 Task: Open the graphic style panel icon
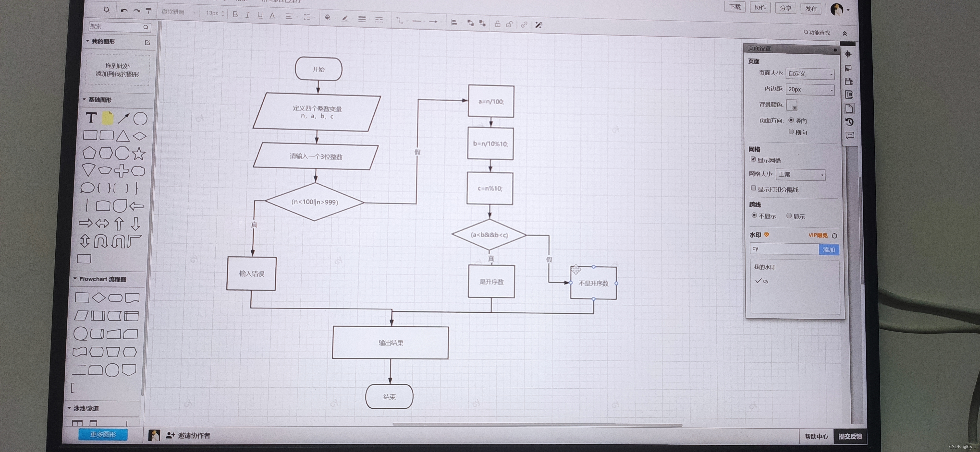click(848, 68)
